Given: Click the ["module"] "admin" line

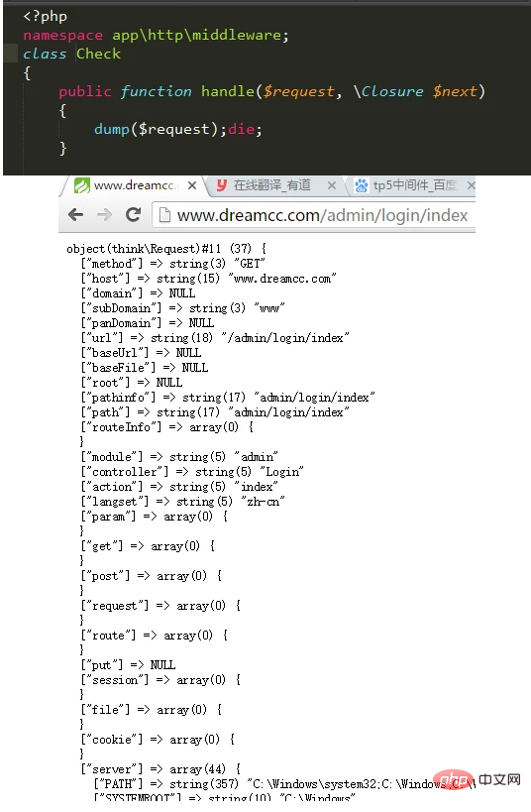Looking at the screenshot, I should [x=179, y=457].
